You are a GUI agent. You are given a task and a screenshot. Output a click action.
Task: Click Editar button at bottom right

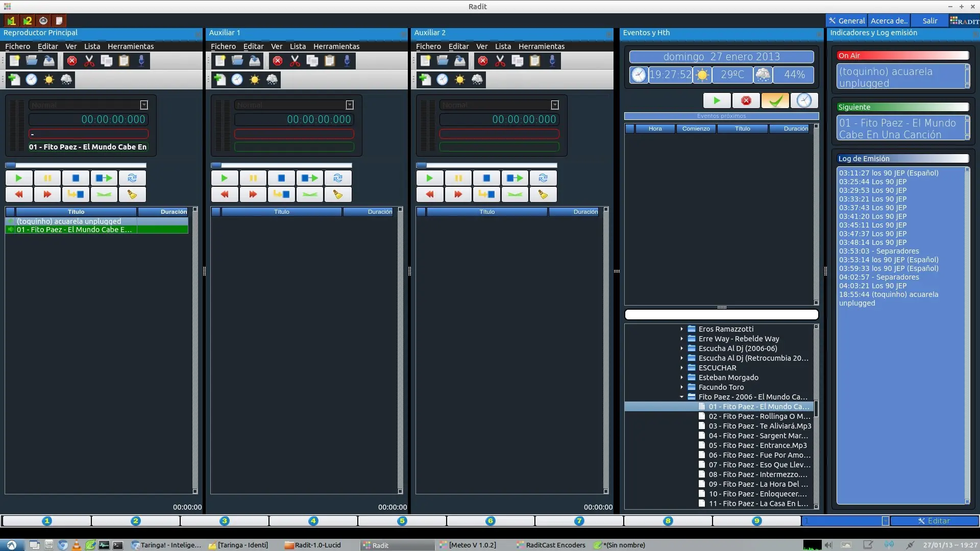pos(934,521)
